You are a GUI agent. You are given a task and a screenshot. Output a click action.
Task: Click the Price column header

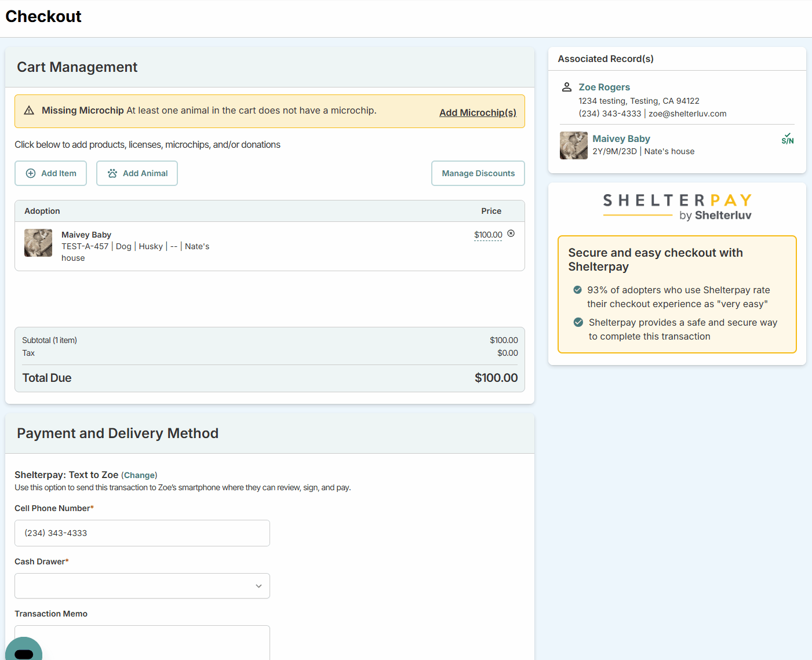tap(491, 211)
